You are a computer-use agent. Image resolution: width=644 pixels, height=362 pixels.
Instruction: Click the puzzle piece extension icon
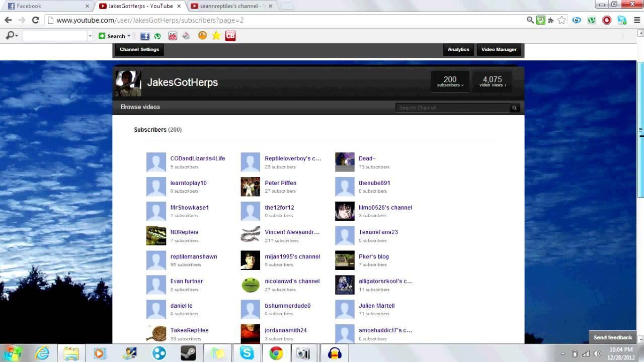551,20
